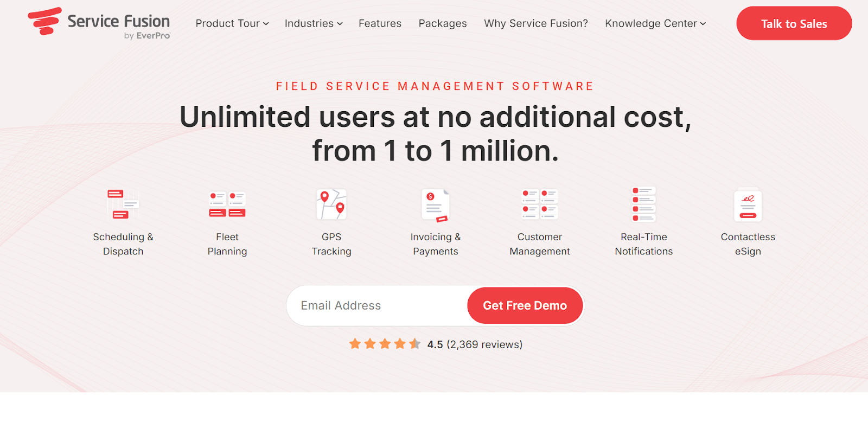Click the Get Free Demo button
Image resolution: width=868 pixels, height=442 pixels.
point(525,305)
